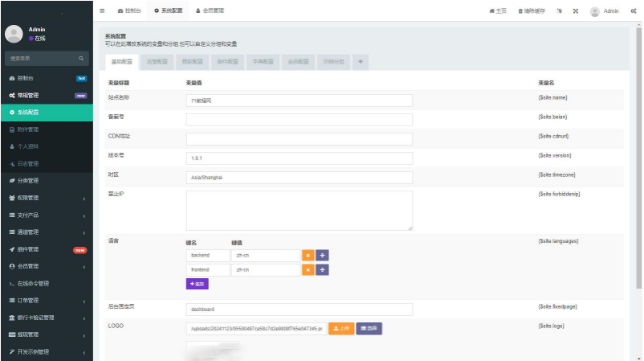The width and height of the screenshot is (644, 361).
Task: Click the 站点名称 input field
Action: [299, 101]
